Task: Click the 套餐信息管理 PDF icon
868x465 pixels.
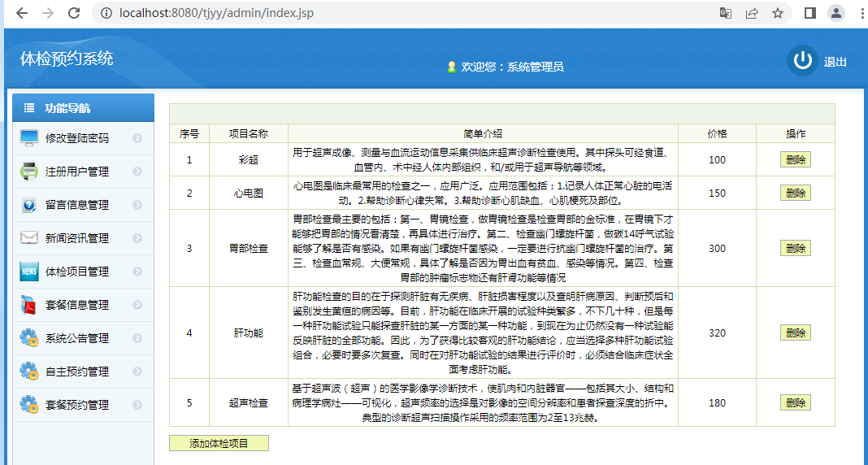Action: click(29, 305)
